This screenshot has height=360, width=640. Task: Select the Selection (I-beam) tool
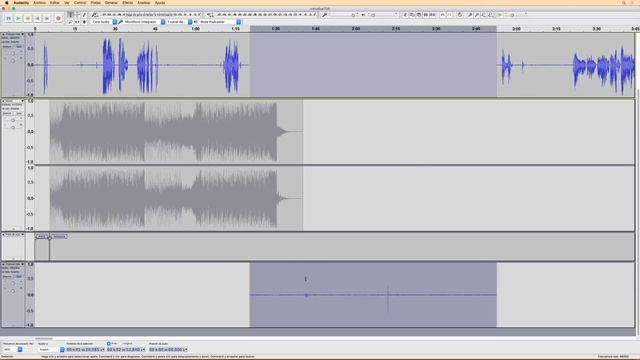(71, 15)
